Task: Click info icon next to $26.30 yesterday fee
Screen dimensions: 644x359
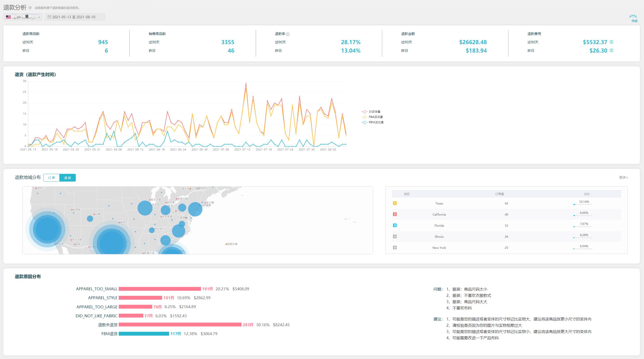Action: pyautogui.click(x=611, y=50)
